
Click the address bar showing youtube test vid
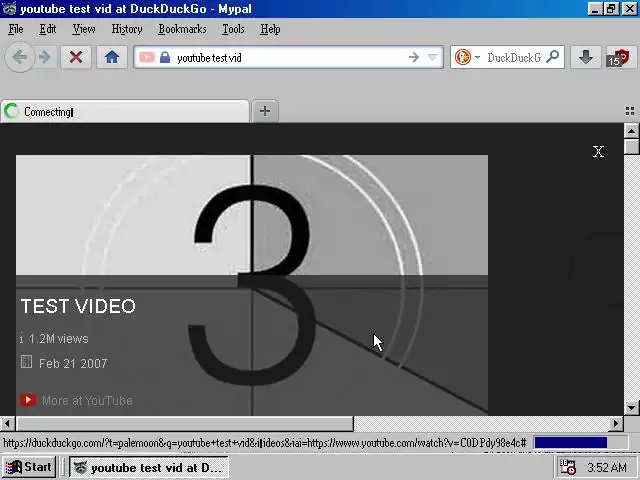[x=288, y=58]
